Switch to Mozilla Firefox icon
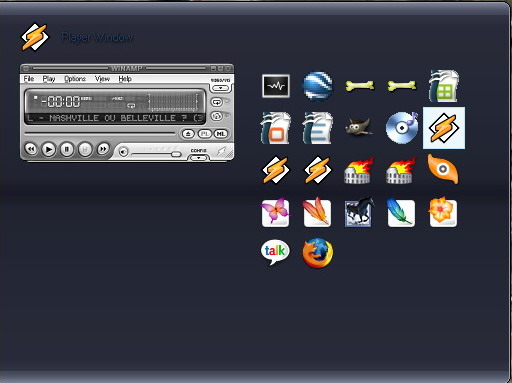Screen dimensions: 512x383 click(x=318, y=253)
